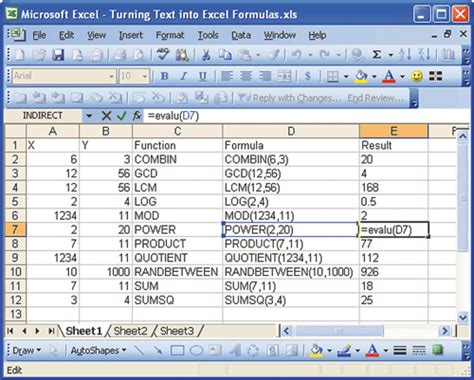Click the AutoSum sigma icon
The height and width of the screenshot is (380, 474).
pyautogui.click(x=376, y=55)
